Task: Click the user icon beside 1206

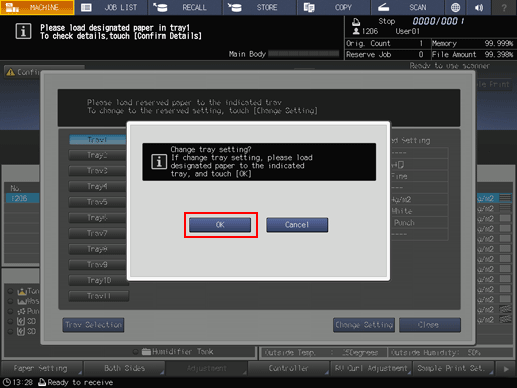Action: 356,31
